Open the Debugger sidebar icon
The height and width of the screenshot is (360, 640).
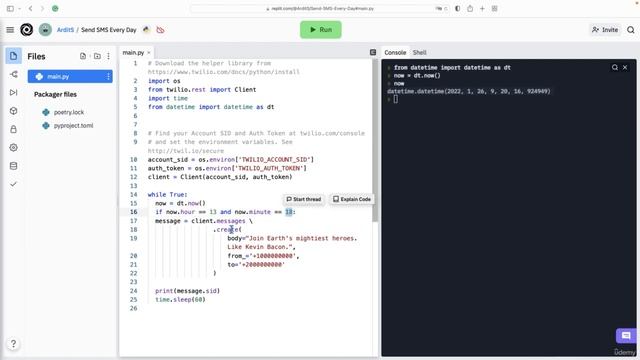click(x=13, y=93)
